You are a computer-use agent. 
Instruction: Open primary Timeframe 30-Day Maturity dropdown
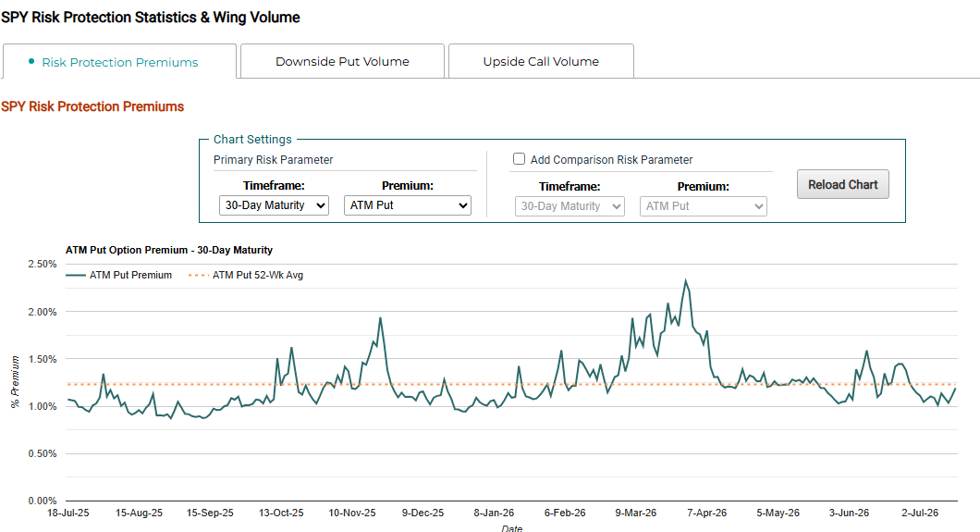click(274, 205)
